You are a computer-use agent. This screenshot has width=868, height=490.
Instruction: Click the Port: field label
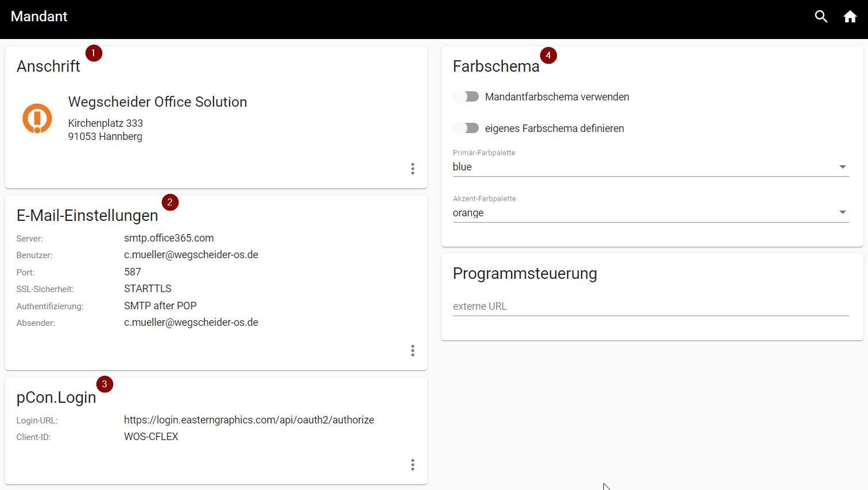point(26,273)
